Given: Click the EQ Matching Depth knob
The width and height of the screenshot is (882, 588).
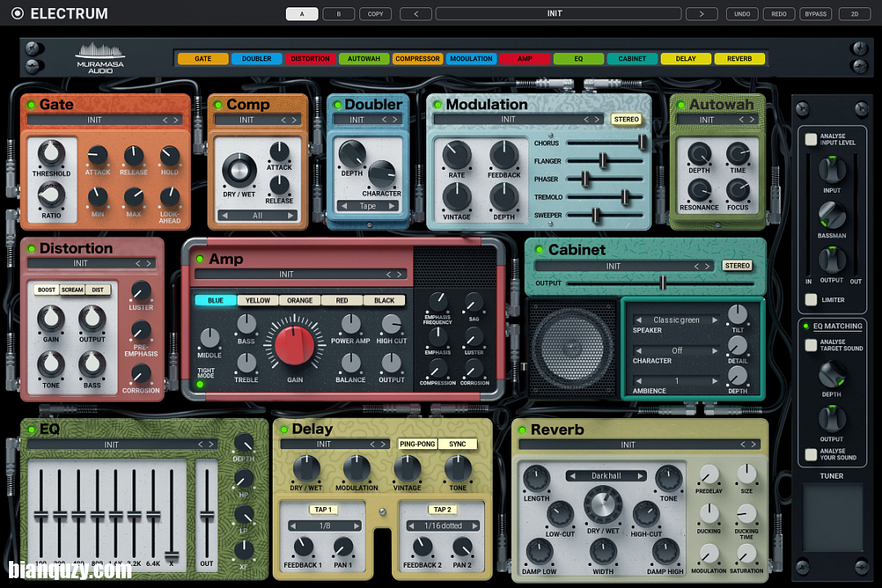Looking at the screenshot, I should pos(832,376).
